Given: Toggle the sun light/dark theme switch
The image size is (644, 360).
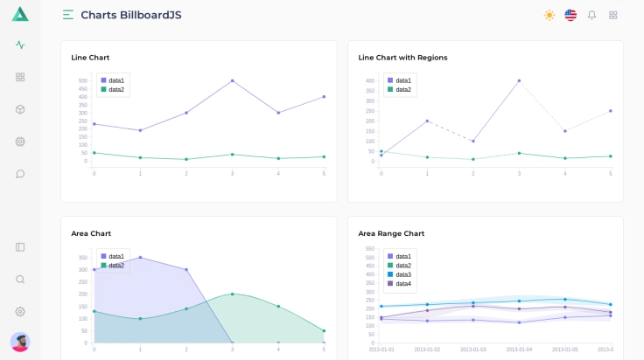Looking at the screenshot, I should pos(549,15).
